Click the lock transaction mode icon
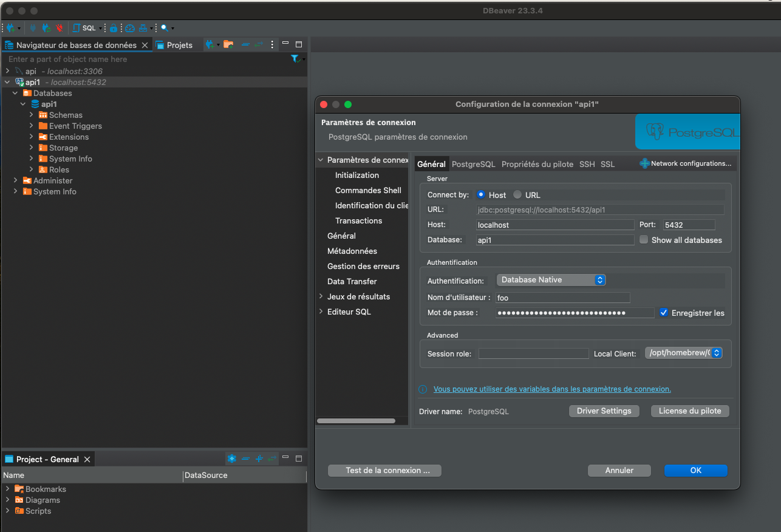 tap(113, 28)
